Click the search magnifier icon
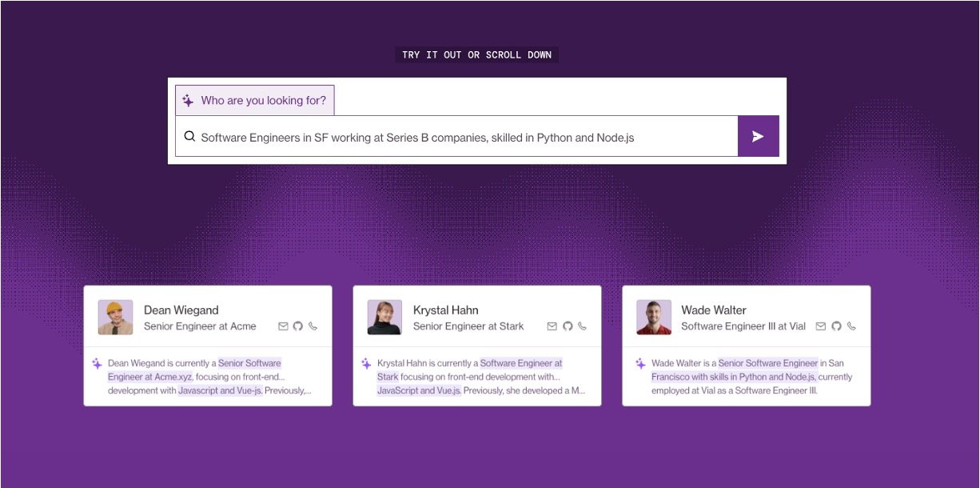Image resolution: width=980 pixels, height=488 pixels. pos(189,137)
